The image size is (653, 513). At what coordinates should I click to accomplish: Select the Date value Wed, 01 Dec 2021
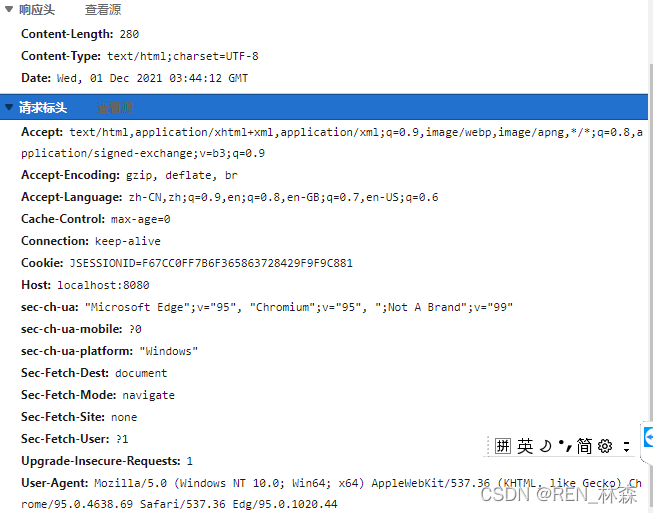(152, 78)
